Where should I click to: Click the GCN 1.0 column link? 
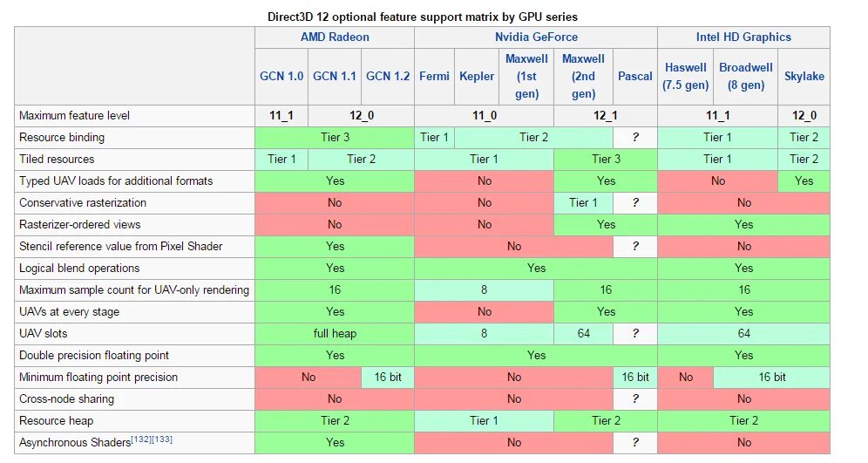(281, 77)
